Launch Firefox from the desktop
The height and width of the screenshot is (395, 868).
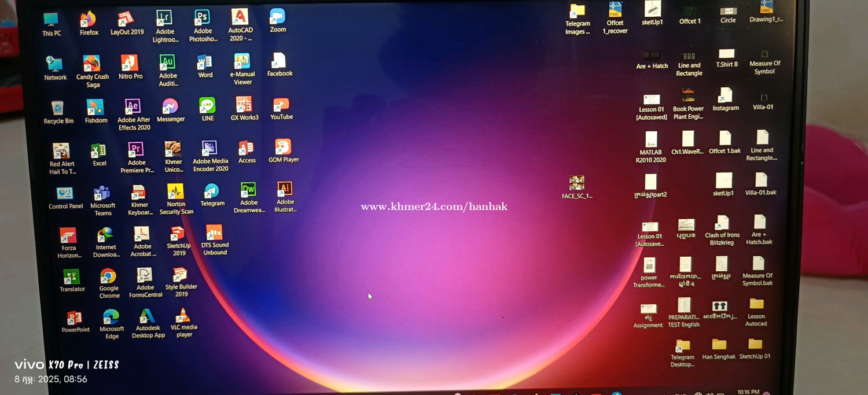coord(89,24)
